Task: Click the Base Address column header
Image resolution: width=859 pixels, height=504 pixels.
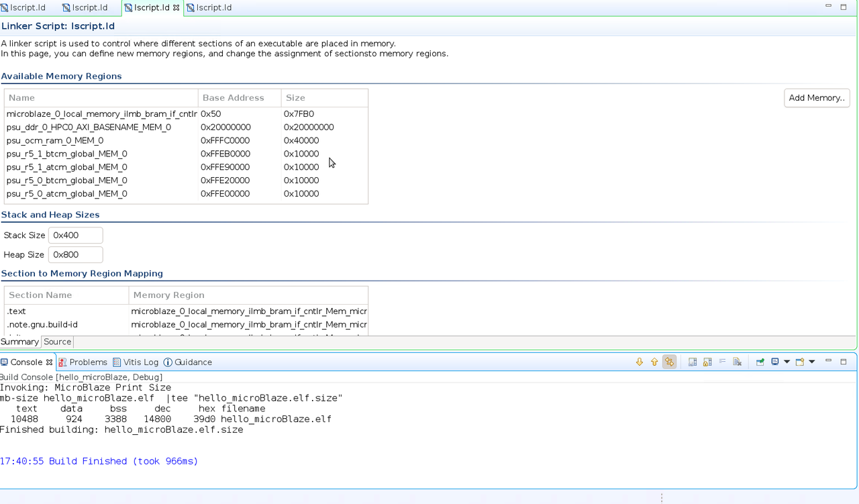Action: coord(240,97)
